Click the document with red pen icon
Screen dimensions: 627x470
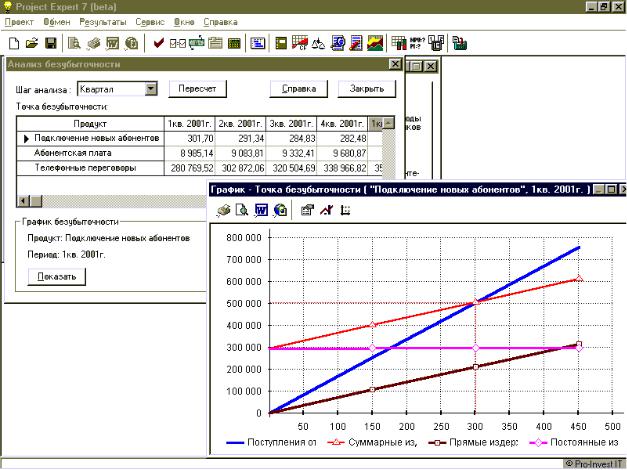click(x=356, y=43)
